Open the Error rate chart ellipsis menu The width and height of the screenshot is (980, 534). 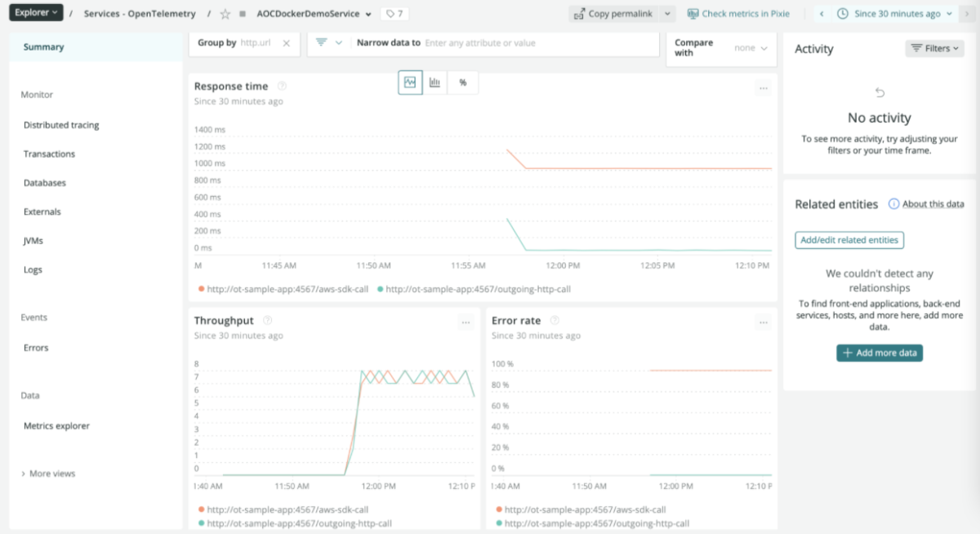[x=763, y=323]
